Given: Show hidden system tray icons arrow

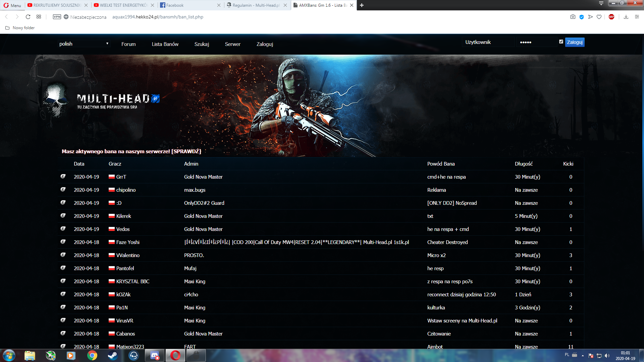Looking at the screenshot, I should click(583, 355).
